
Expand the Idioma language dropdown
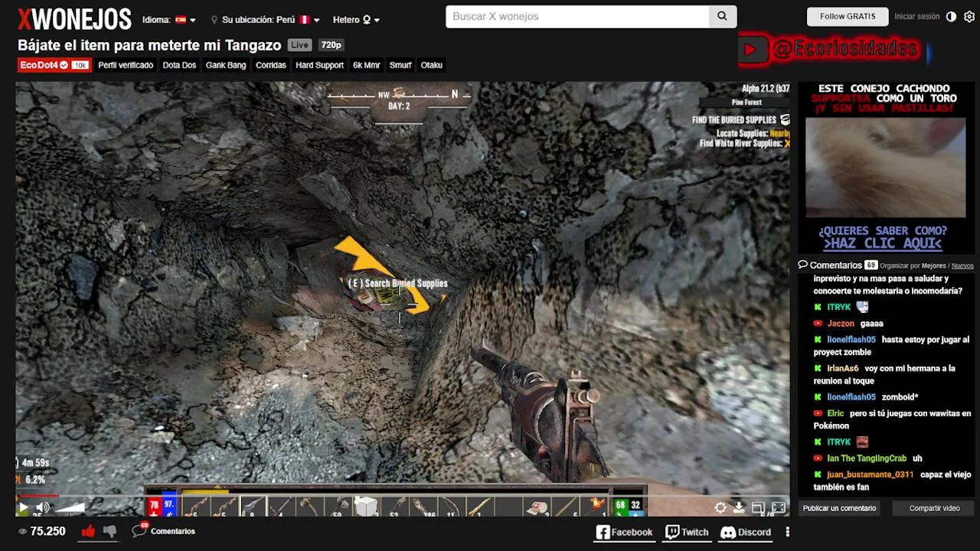[x=169, y=20]
